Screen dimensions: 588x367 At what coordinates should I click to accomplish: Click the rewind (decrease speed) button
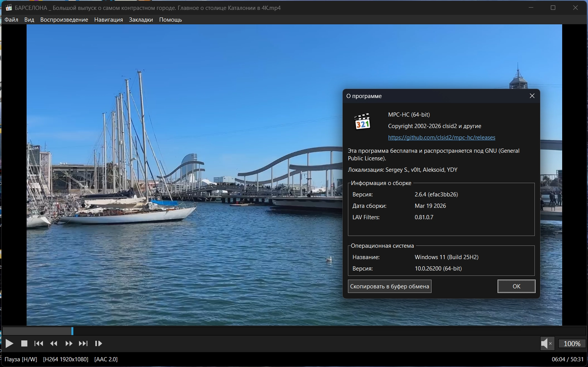54,343
